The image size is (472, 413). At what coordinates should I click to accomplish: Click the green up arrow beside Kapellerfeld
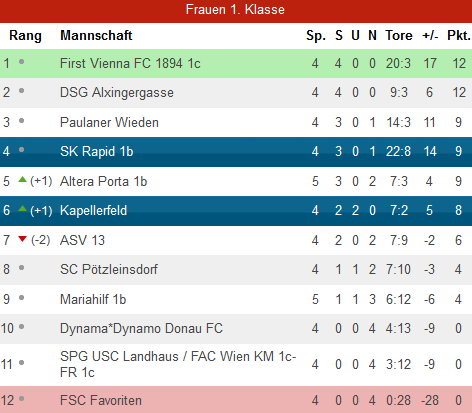click(22, 208)
